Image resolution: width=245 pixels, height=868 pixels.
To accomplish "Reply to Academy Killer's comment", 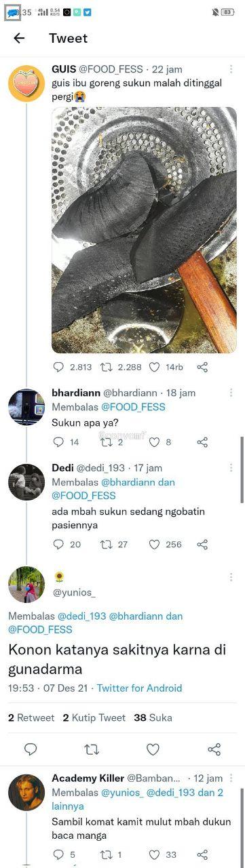I will click(x=58, y=854).
